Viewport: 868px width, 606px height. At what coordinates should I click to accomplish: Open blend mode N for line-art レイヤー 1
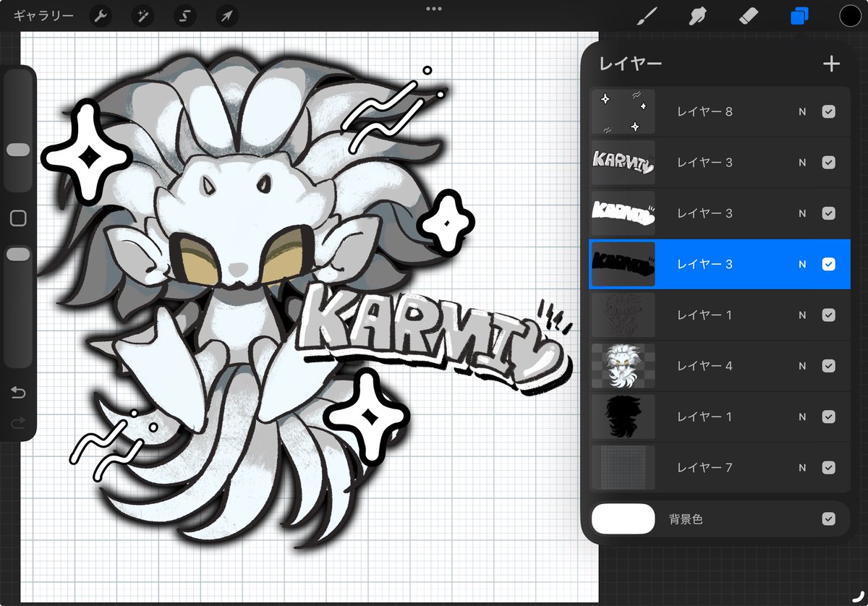pyautogui.click(x=802, y=315)
